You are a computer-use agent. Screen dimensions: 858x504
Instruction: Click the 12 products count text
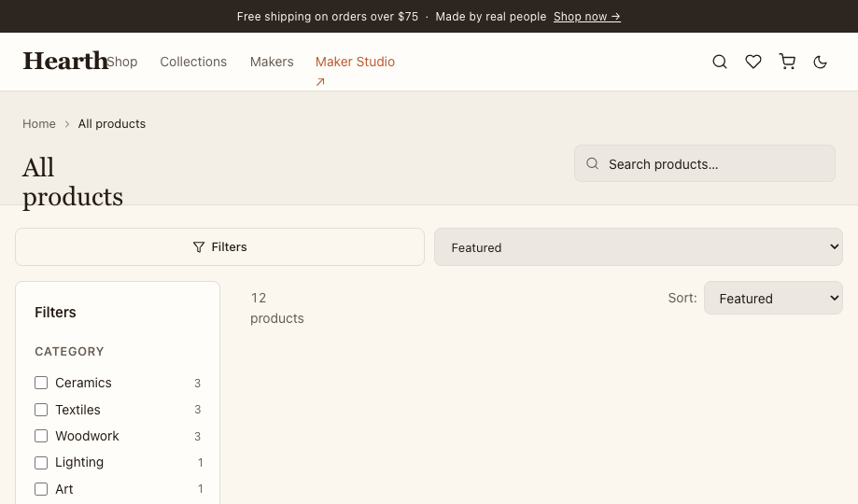tap(277, 308)
